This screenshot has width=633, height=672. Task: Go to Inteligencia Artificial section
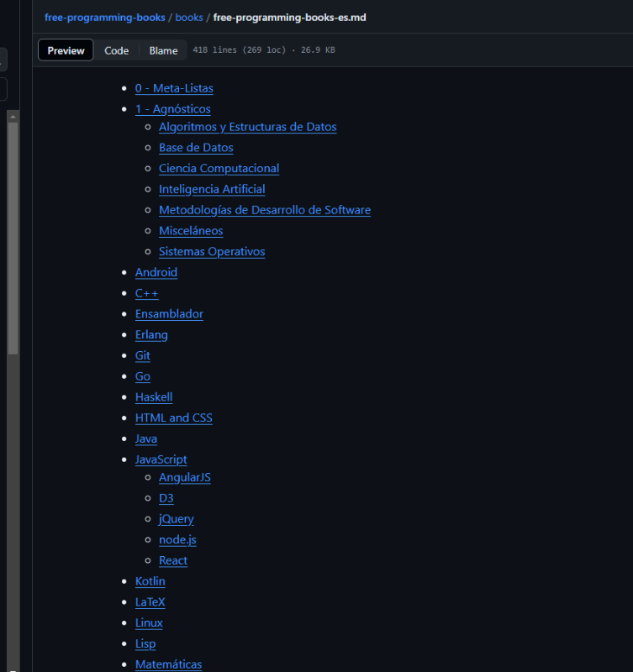(212, 189)
